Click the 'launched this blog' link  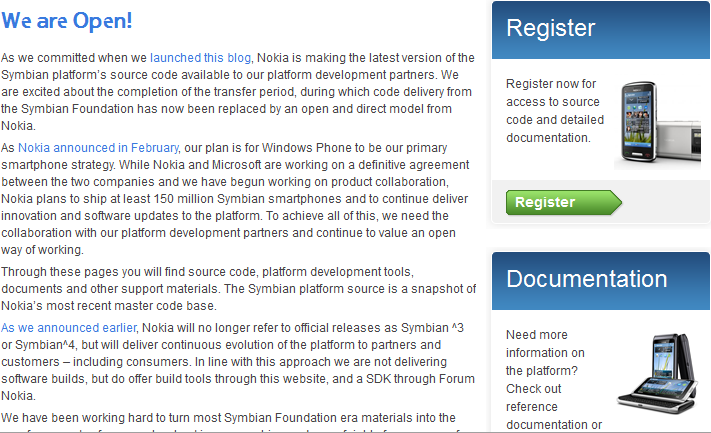click(x=200, y=58)
